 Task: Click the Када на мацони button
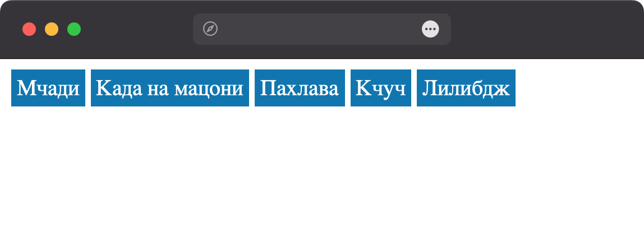click(169, 88)
